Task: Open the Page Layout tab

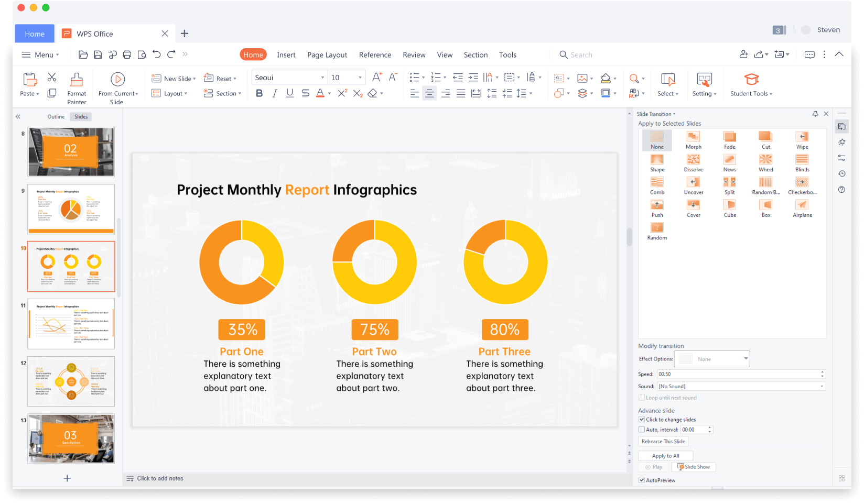Action: click(x=327, y=55)
